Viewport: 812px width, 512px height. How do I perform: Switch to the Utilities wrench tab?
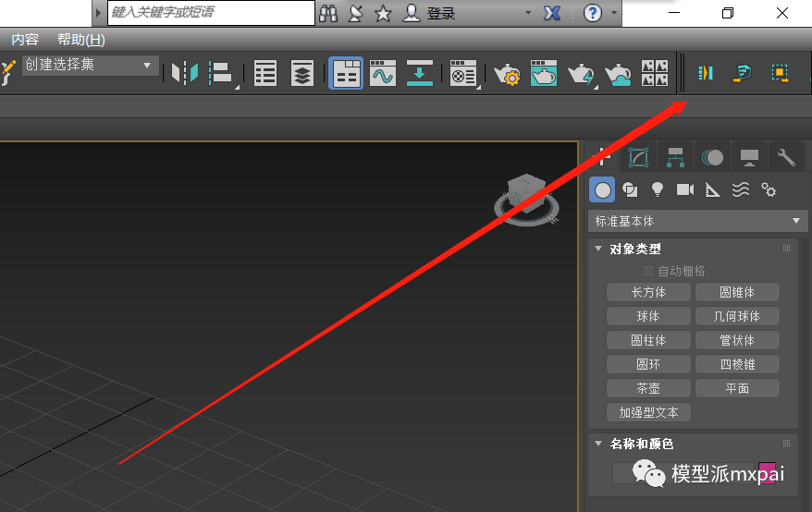[x=786, y=157]
